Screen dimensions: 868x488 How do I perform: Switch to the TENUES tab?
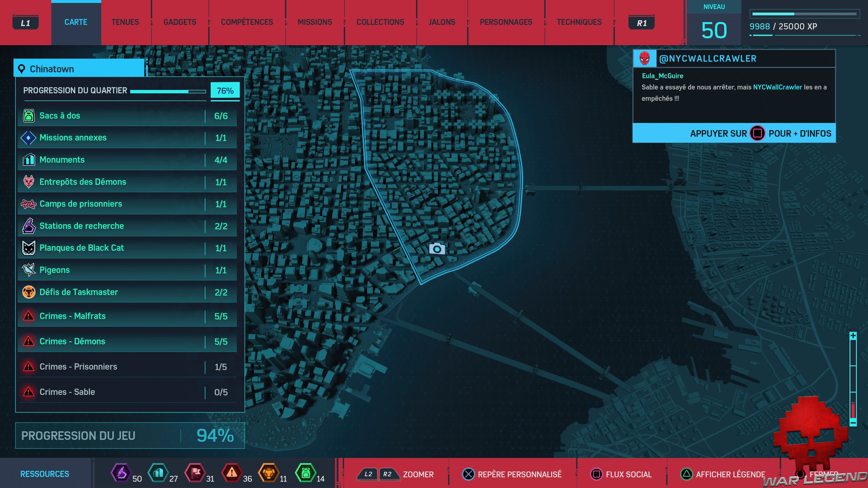pyautogui.click(x=125, y=22)
